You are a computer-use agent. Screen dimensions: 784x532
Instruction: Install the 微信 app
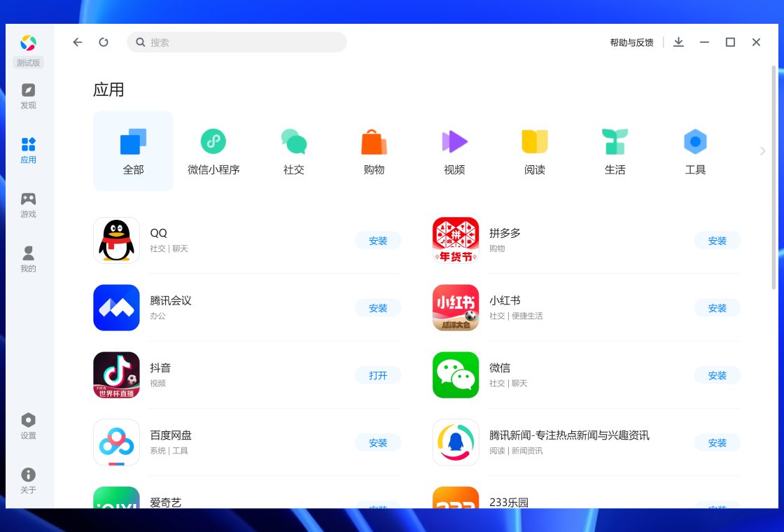pyautogui.click(x=717, y=375)
